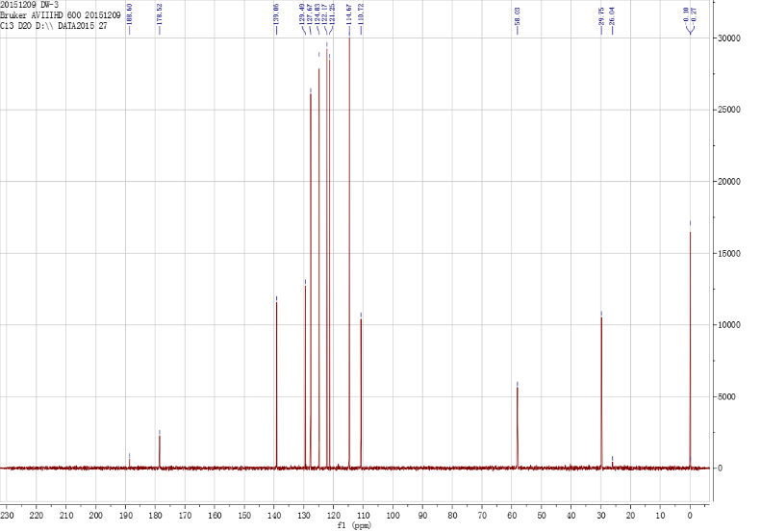Click the 60 tick label on ppm axis
The height and width of the screenshot is (532, 761).
(512, 515)
